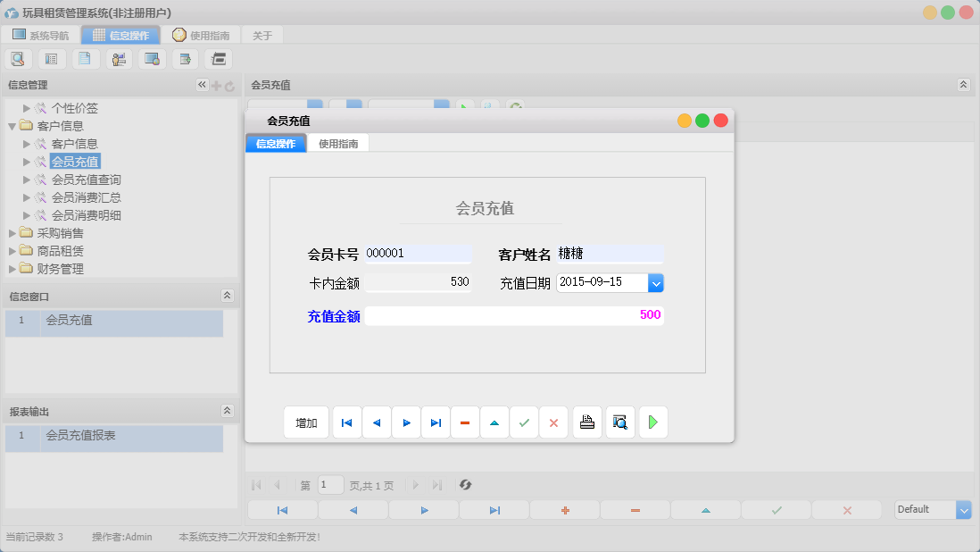Open the report list tool from the toolbar
980x552 pixels.
(51, 58)
